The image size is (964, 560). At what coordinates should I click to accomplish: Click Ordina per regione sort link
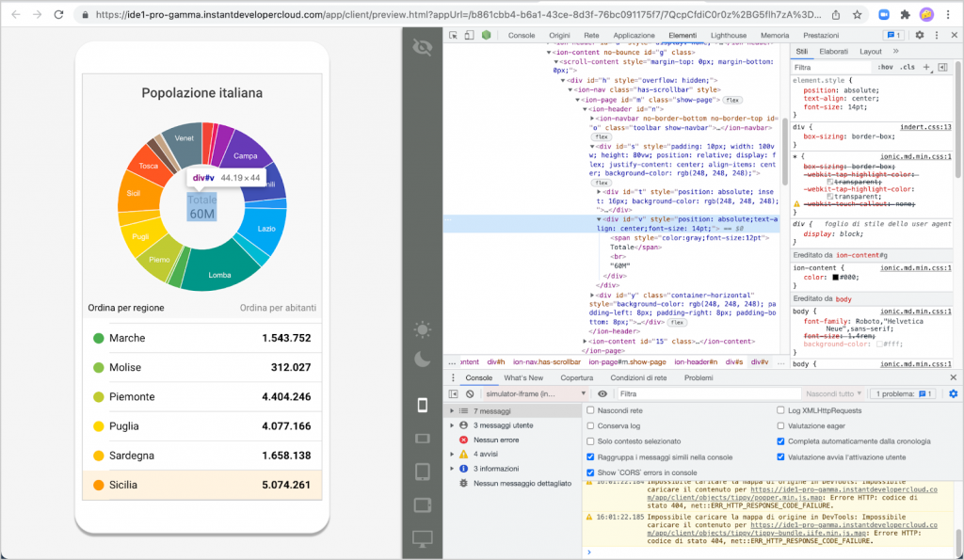[126, 308]
